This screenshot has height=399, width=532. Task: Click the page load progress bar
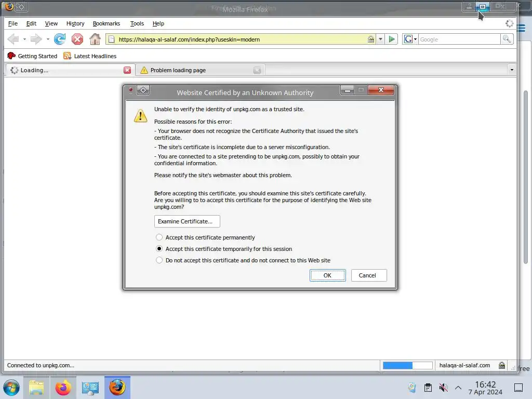coord(407,365)
